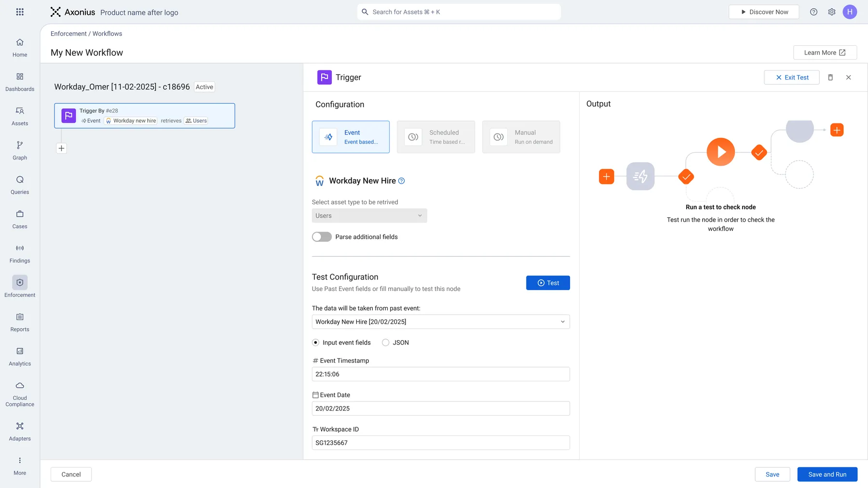868x488 pixels.
Task: Click the info icon beside Workday New Hire
Action: click(402, 181)
